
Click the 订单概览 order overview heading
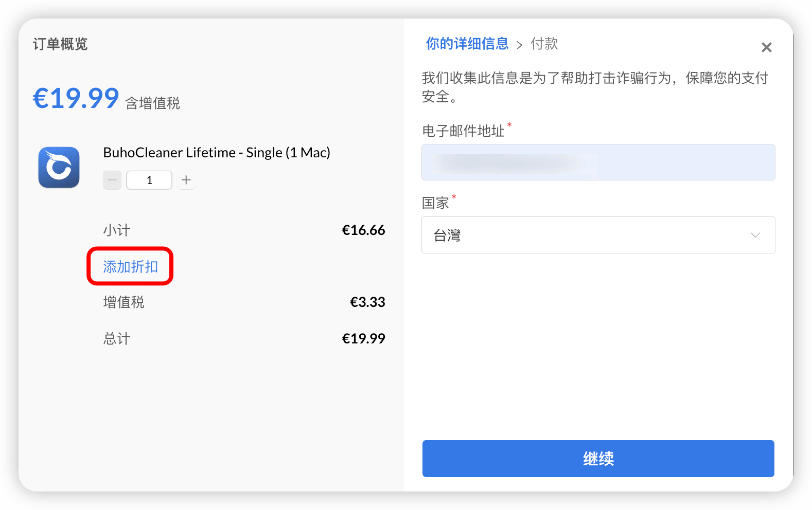[x=60, y=44]
